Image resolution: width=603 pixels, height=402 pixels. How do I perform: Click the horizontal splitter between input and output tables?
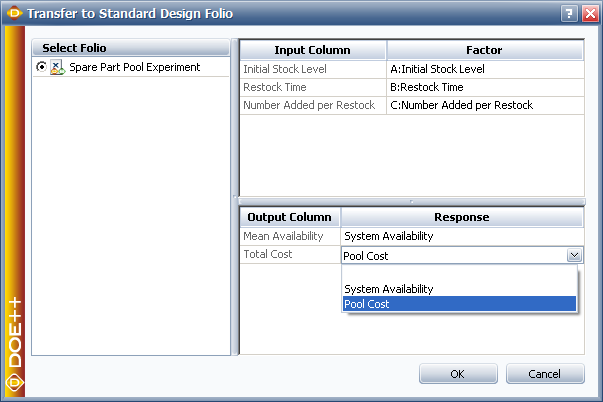(411, 202)
